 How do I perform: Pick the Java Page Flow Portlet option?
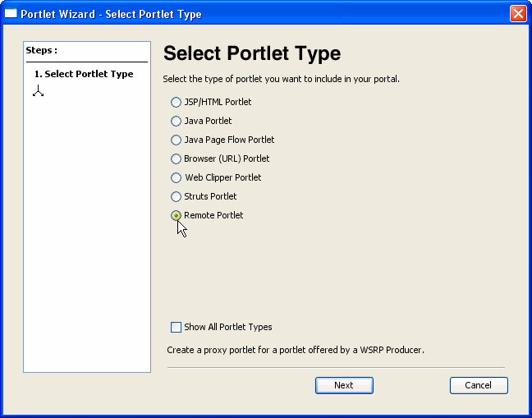[x=176, y=140]
